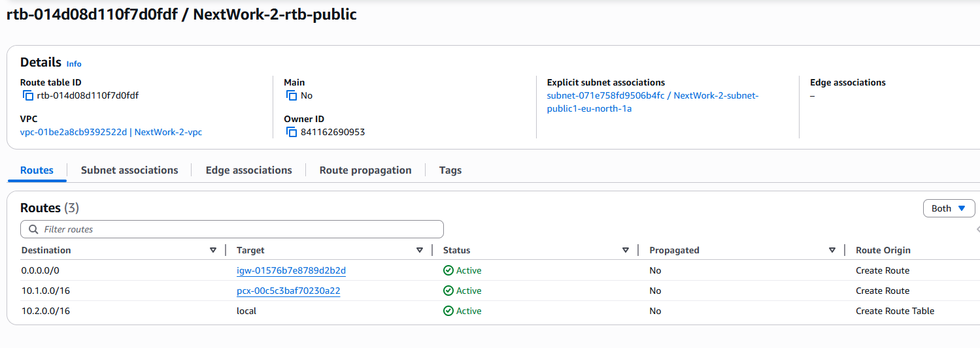Copy the Main value icon

pyautogui.click(x=292, y=96)
